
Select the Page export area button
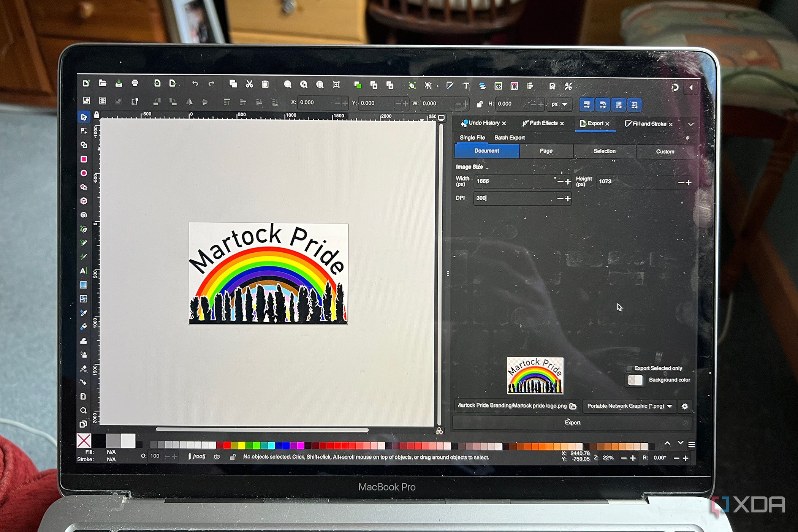[546, 151]
